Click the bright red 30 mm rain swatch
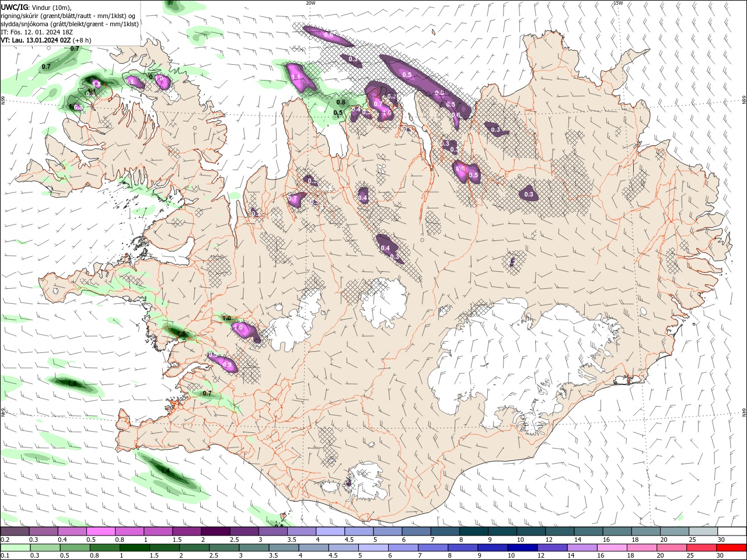This screenshot has height=560, width=747. click(732, 548)
